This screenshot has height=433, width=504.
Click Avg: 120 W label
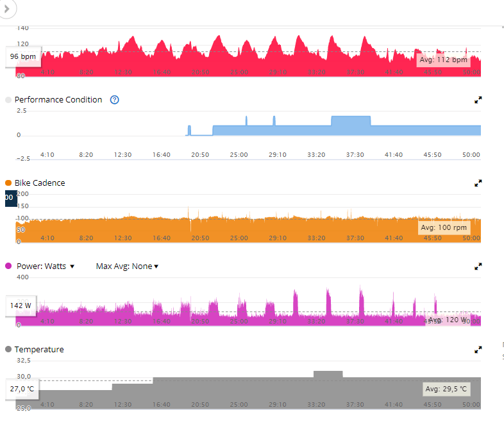pyautogui.click(x=448, y=320)
